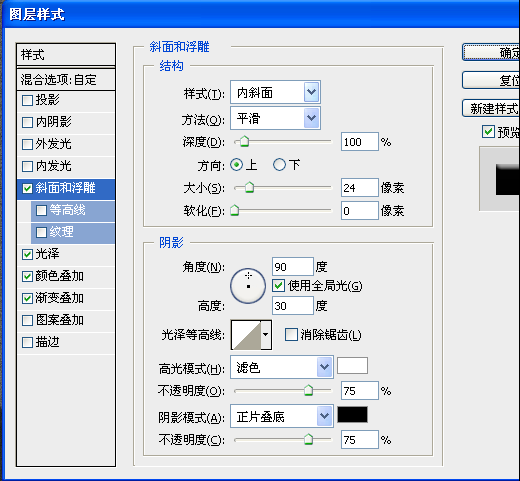The image size is (520, 481).
Task: Select the 描边 style entry
Action: pyautogui.click(x=66, y=342)
